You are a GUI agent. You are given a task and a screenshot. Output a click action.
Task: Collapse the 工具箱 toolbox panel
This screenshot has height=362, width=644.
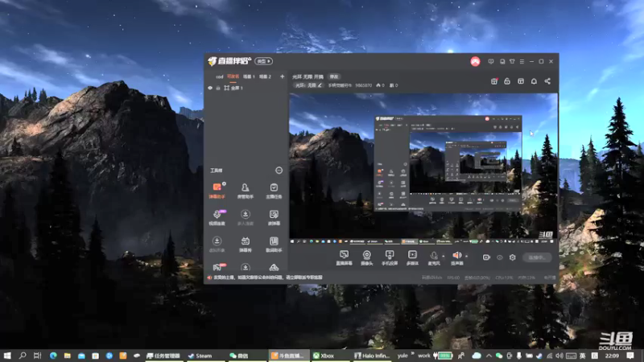click(x=279, y=171)
